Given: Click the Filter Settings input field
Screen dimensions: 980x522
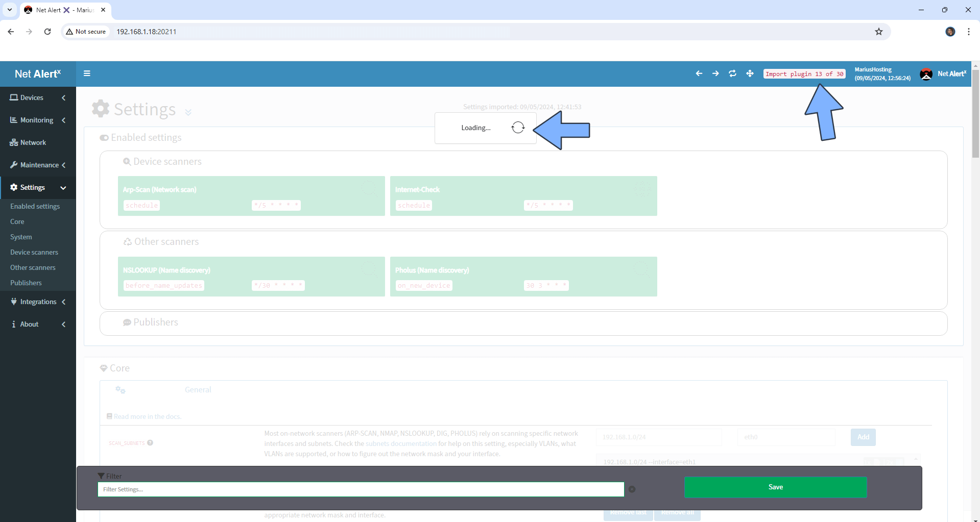Looking at the screenshot, I should pos(361,489).
